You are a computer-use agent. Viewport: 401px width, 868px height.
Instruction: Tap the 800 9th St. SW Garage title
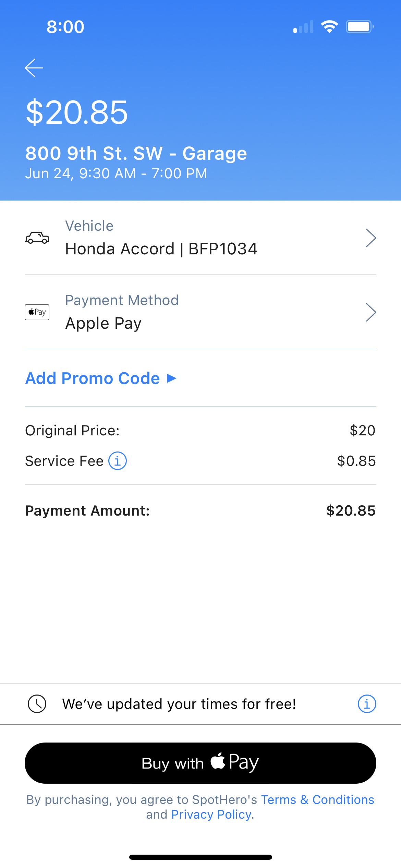click(136, 153)
